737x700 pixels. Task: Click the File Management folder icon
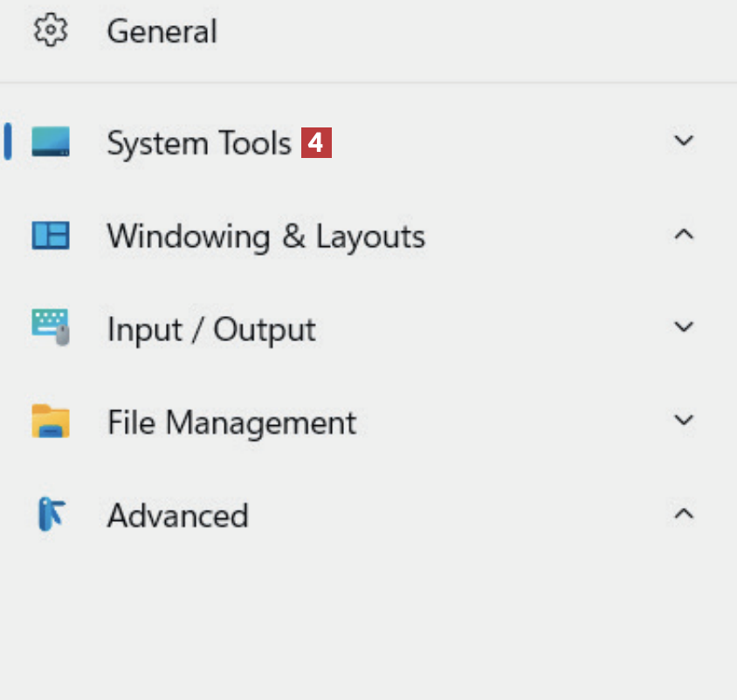51,421
